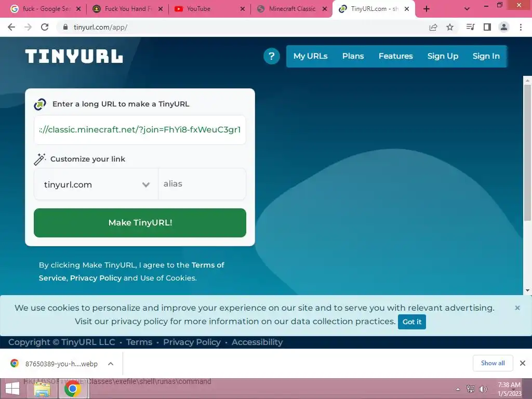Open My URLs in the navigation
This screenshot has width=532, height=399.
[x=311, y=56]
